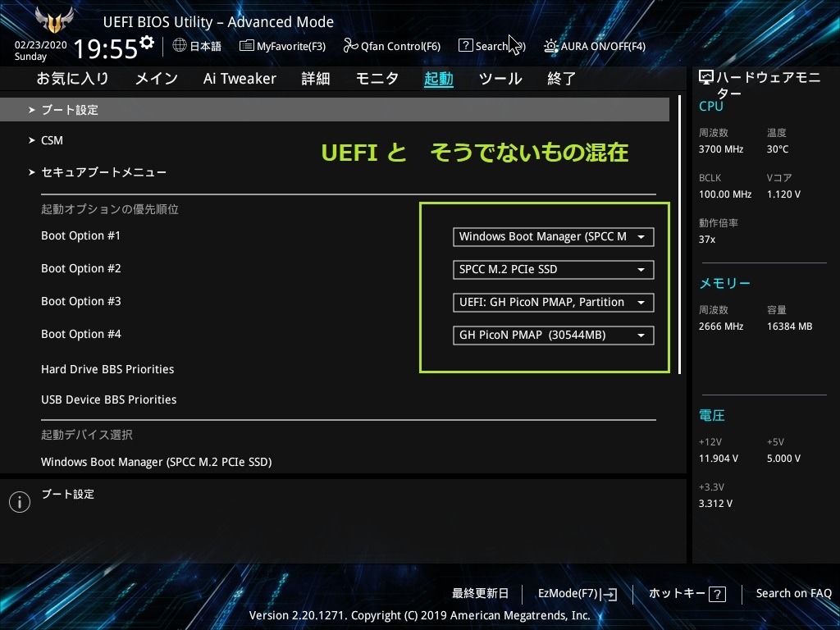This screenshot has height=630, width=840.
Task: Click the +5V reading 5.000 V
Action: point(783,459)
